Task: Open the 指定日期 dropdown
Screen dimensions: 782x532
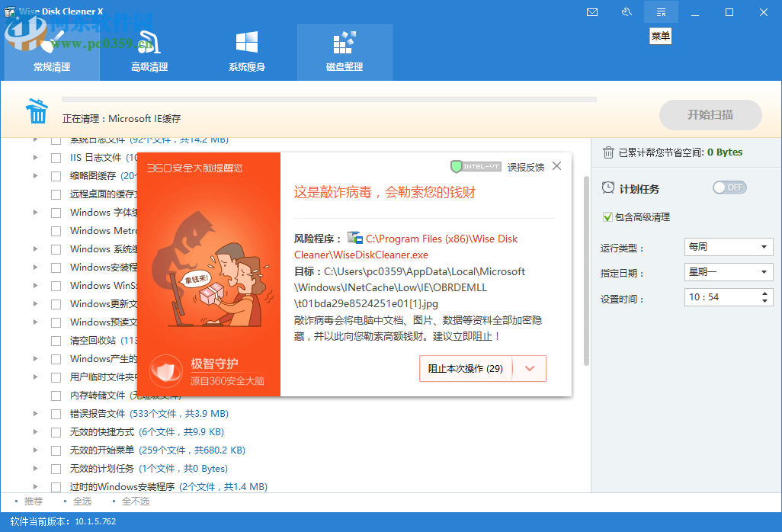Action: click(728, 272)
